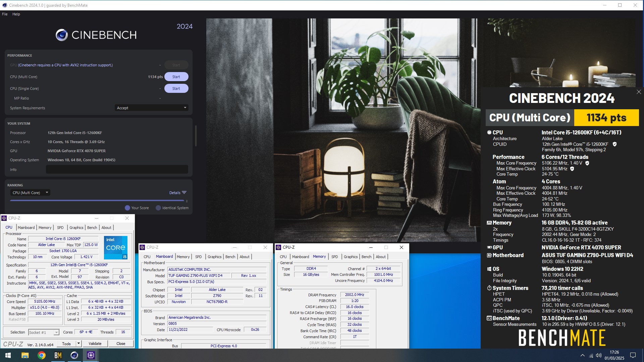
Task: Open the Selection Socket #1 dropdown in CPU-Z
Action: click(44, 333)
